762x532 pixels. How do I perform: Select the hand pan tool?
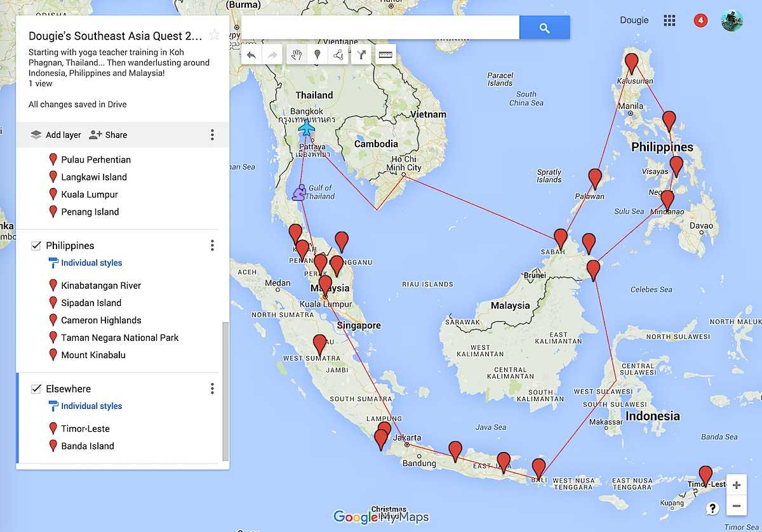tap(296, 55)
